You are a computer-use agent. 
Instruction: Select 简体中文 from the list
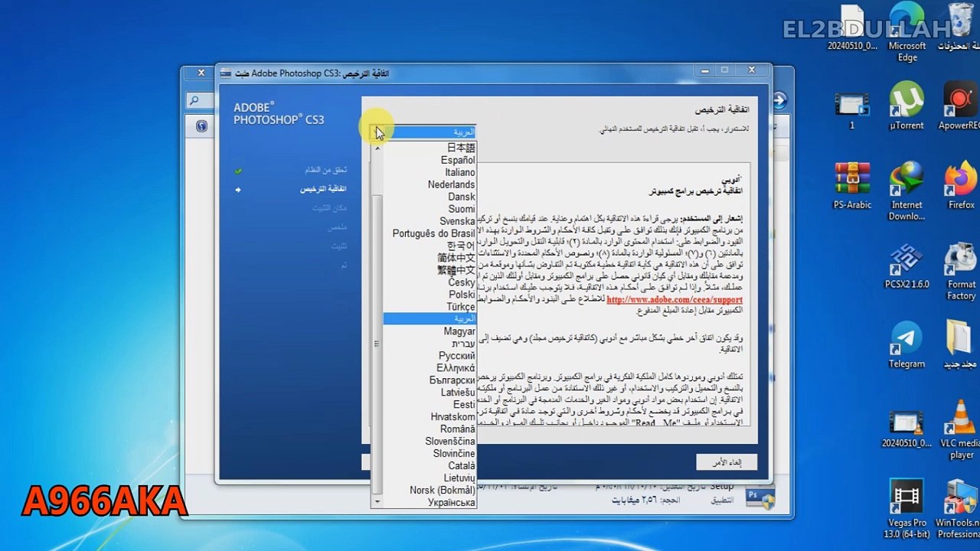pos(456,258)
